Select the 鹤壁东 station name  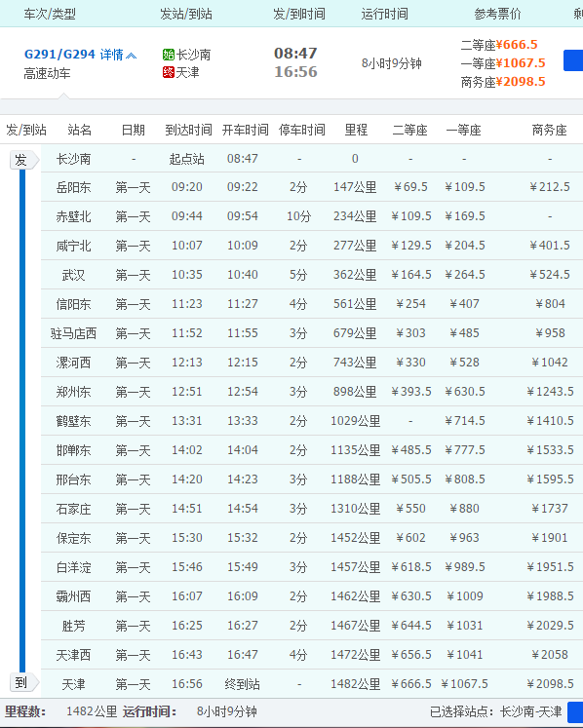coord(73,421)
